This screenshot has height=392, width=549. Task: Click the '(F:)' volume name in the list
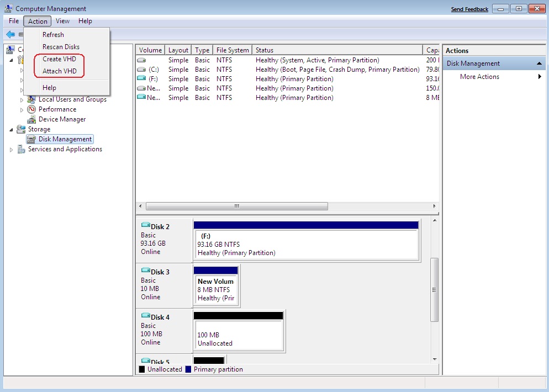point(154,79)
